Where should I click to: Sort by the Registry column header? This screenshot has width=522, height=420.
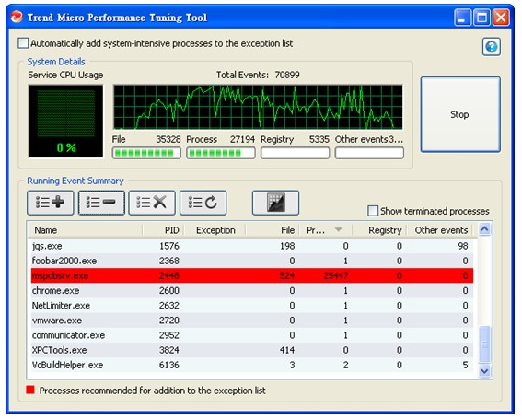[385, 230]
